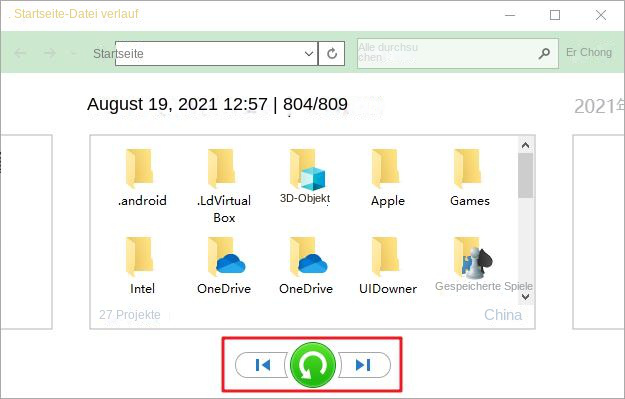The height and width of the screenshot is (399, 625).
Task: Click the refresh icon beside address bar
Action: (332, 53)
